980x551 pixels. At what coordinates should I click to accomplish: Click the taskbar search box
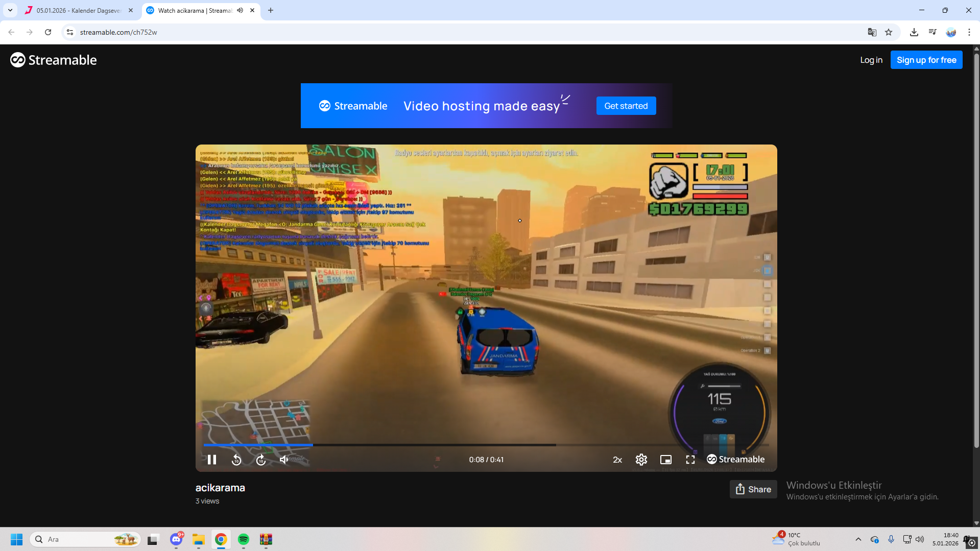(x=86, y=539)
